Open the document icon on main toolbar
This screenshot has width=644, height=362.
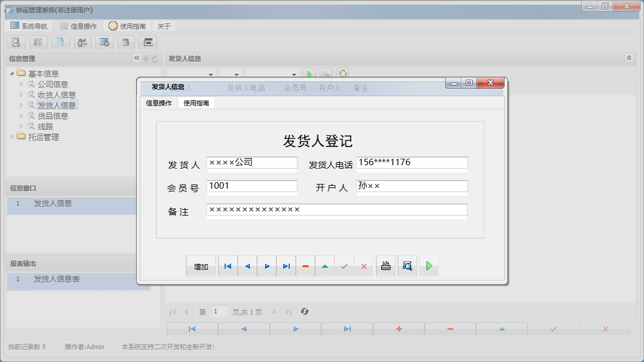click(x=60, y=42)
